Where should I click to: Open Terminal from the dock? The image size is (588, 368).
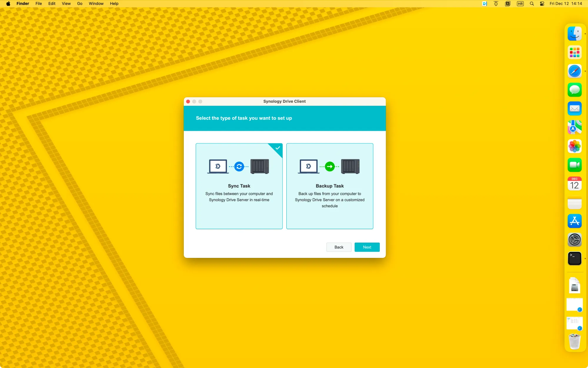point(574,258)
